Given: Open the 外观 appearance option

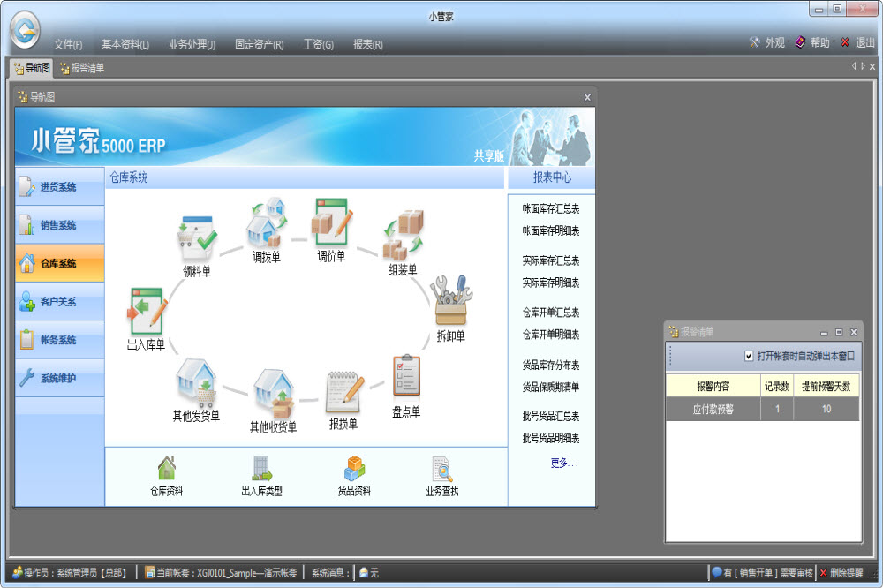Looking at the screenshot, I should tap(767, 42).
